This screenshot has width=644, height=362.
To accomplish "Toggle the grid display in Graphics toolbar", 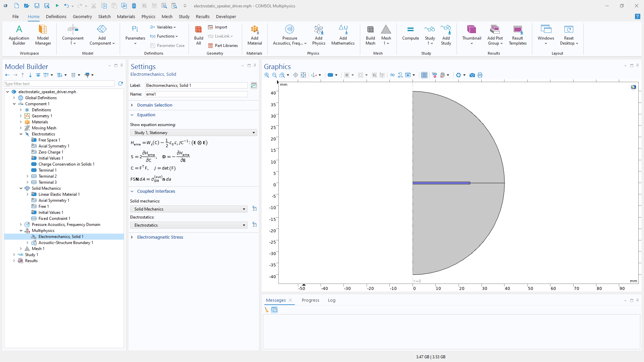I will pos(424,75).
